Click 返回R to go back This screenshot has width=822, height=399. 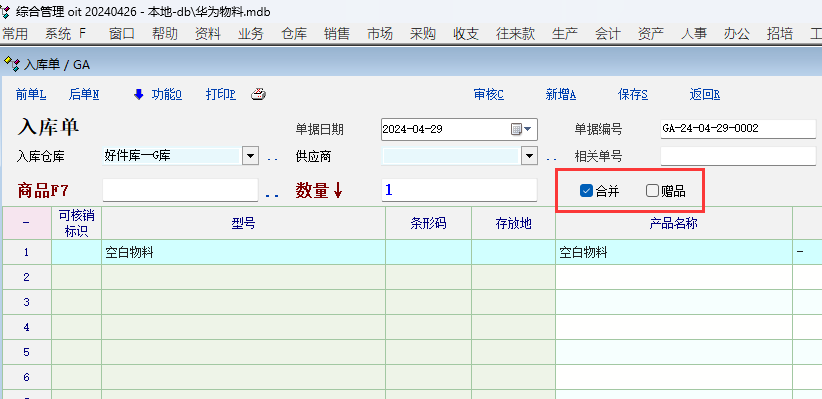(705, 94)
